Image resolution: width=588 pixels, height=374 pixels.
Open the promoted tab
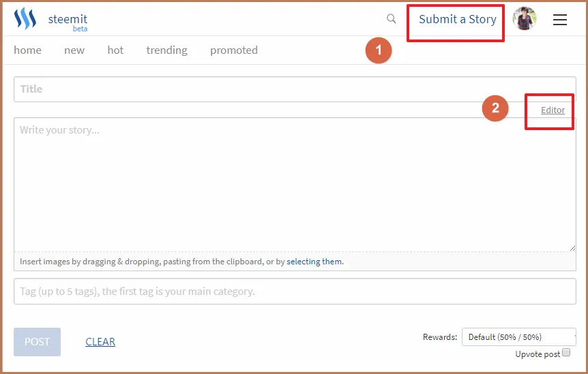[x=234, y=50]
